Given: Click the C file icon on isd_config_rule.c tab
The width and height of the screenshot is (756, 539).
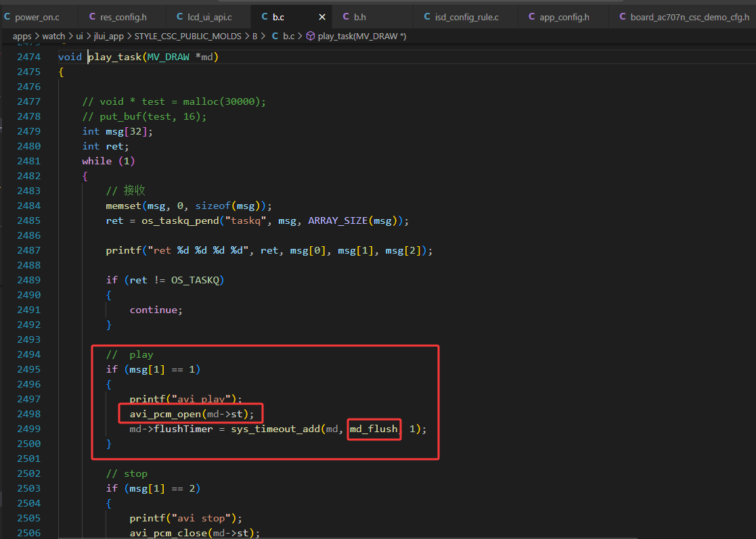Looking at the screenshot, I should (x=427, y=17).
